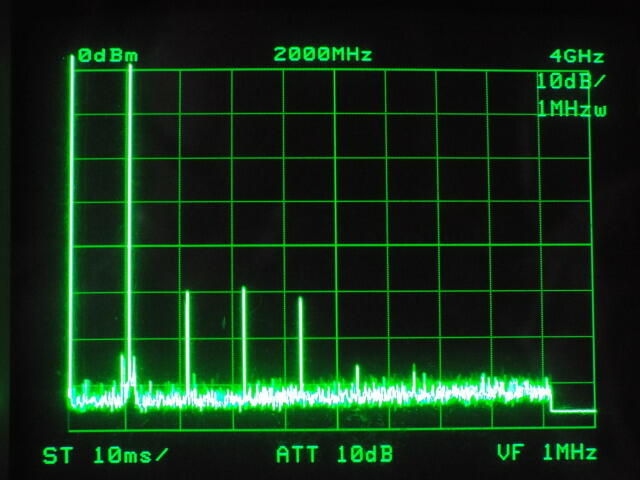Select the second harmonic peak on trace
640x480 pixels.
[187, 330]
